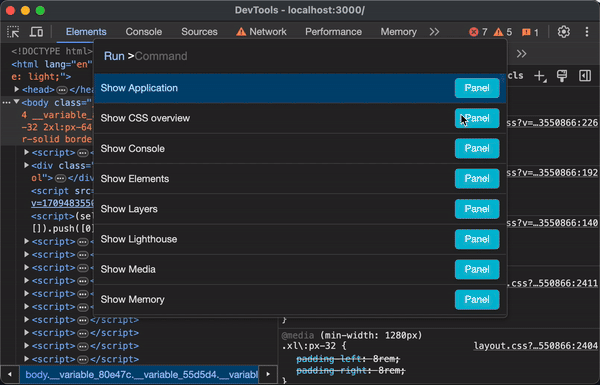This screenshot has height=385, width=600.
Task: Switch to the Memory tab
Action: point(398,32)
